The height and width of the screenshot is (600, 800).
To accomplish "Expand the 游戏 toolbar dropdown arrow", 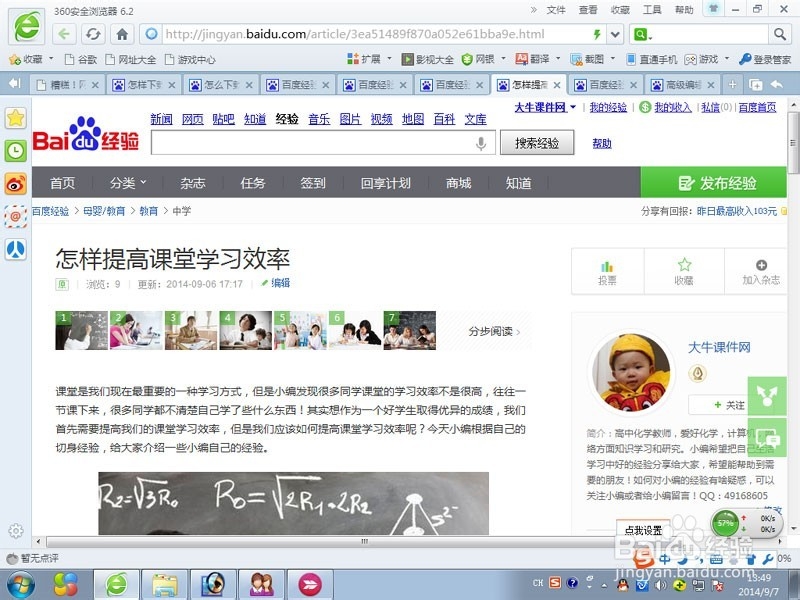I will coord(727,58).
